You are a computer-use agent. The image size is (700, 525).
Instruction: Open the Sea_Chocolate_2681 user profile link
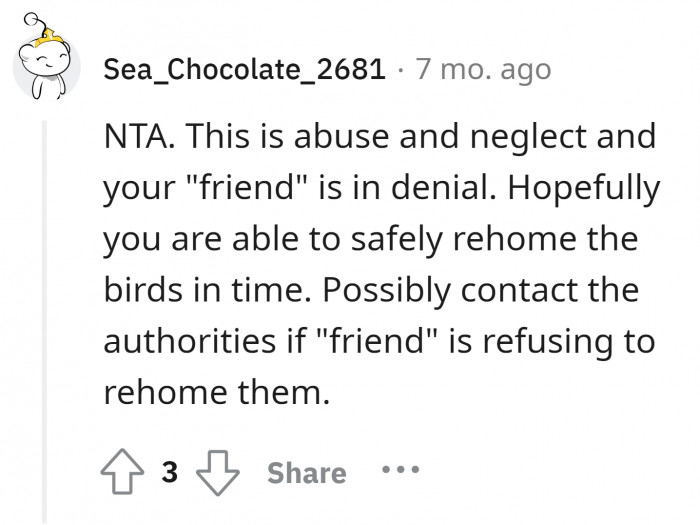pyautogui.click(x=245, y=69)
